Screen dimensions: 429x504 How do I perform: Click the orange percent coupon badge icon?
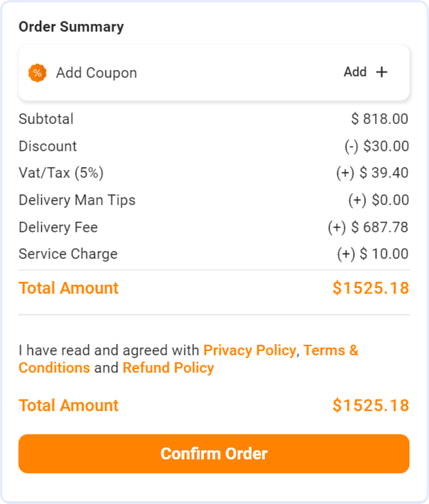(x=37, y=73)
